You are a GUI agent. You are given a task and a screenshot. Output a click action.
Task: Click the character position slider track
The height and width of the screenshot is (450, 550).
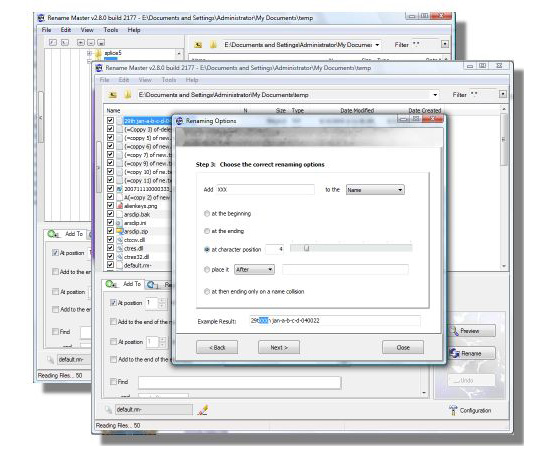click(351, 248)
